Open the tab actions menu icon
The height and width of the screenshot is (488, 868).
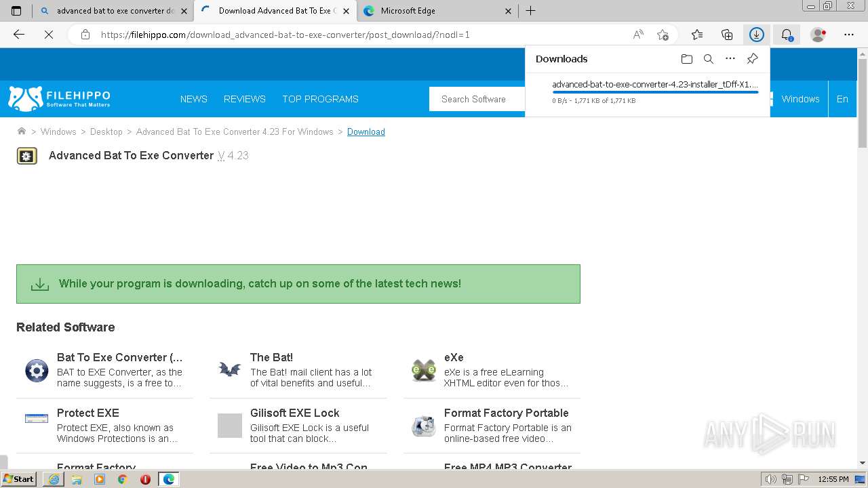pyautogui.click(x=16, y=11)
